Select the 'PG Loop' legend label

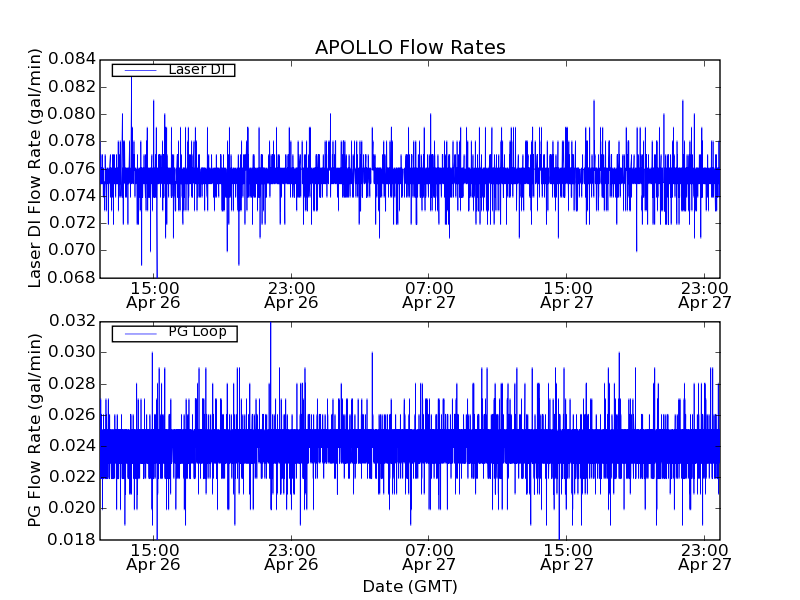pyautogui.click(x=197, y=332)
